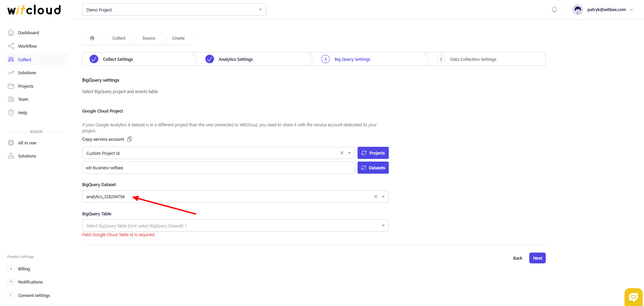Image resolution: width=644 pixels, height=306 pixels.
Task: Click the WitCloud logo
Action: [34, 10]
